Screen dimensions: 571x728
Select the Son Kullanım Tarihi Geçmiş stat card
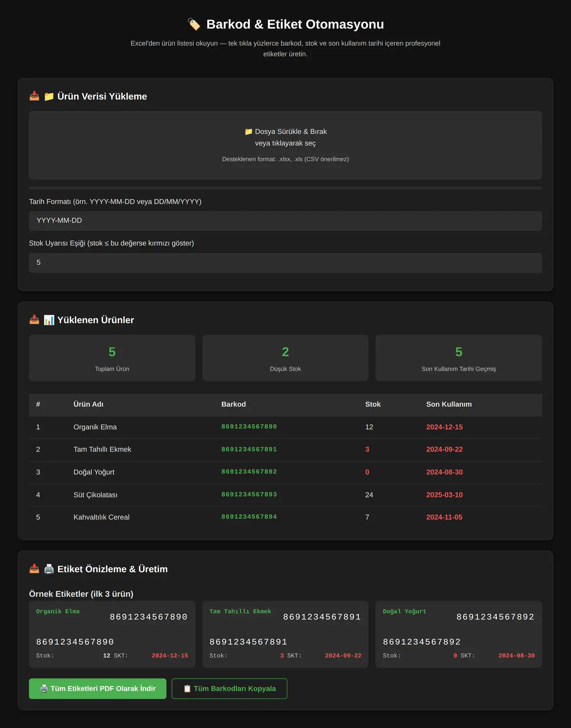[459, 358]
